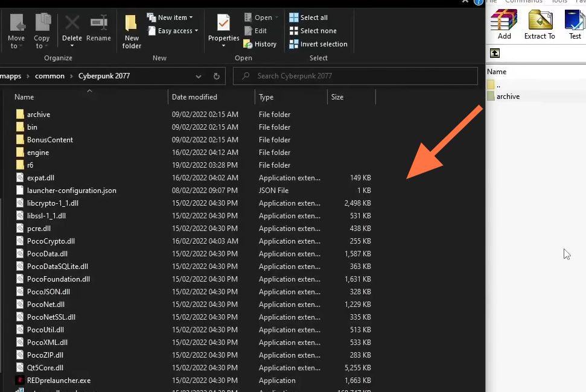Click chevron between common and Cyberpunk 2077
Image resolution: width=586 pixels, height=392 pixels.
(71, 76)
